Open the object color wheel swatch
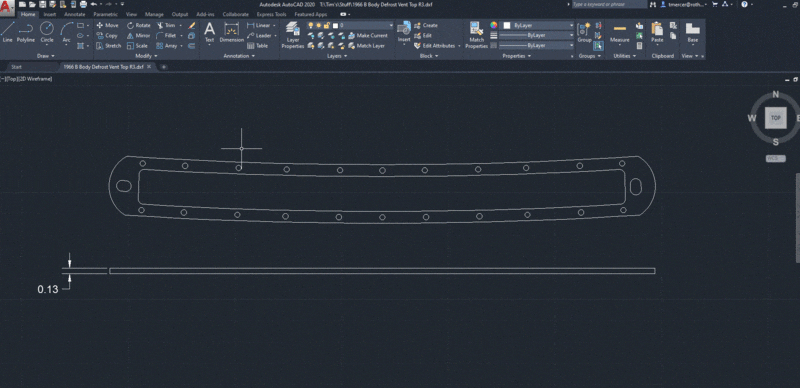Image resolution: width=800 pixels, height=388 pixels. pos(493,25)
